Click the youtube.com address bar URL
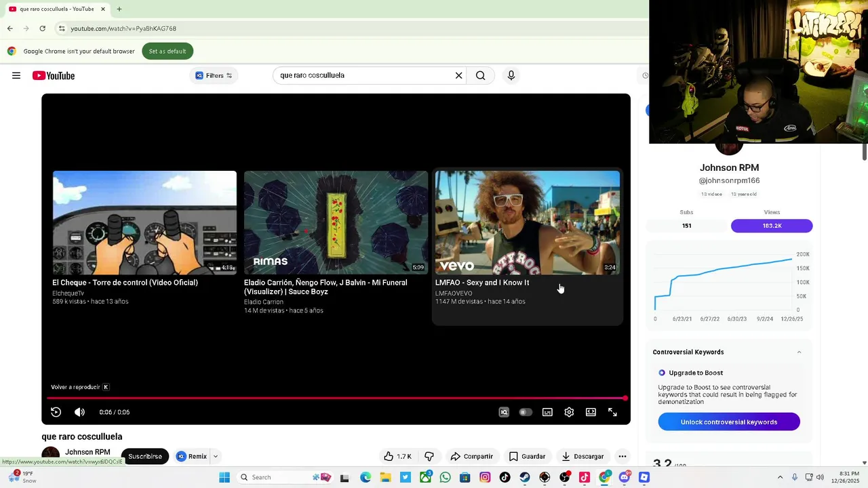868x488 pixels. [x=123, y=28]
